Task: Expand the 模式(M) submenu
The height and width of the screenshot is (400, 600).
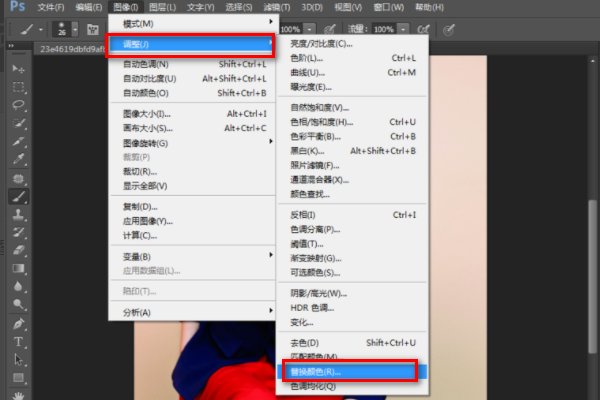Action: [192, 23]
